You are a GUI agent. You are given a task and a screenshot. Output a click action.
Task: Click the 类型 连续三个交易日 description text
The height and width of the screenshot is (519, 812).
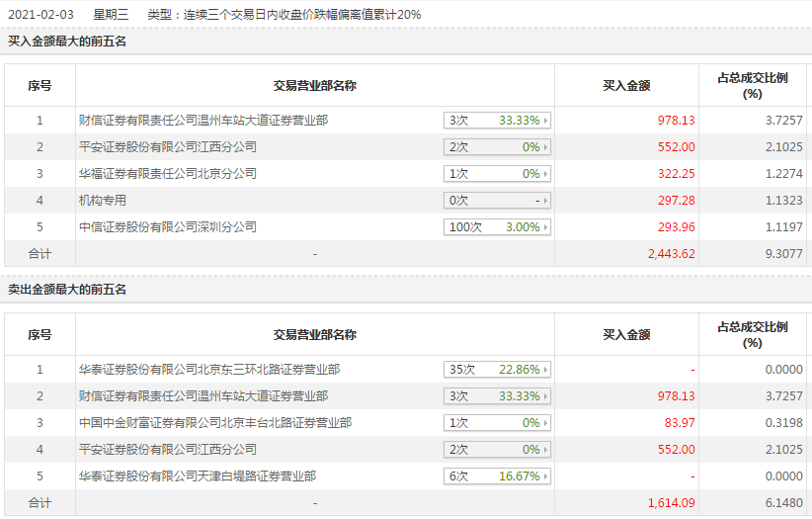click(x=284, y=15)
